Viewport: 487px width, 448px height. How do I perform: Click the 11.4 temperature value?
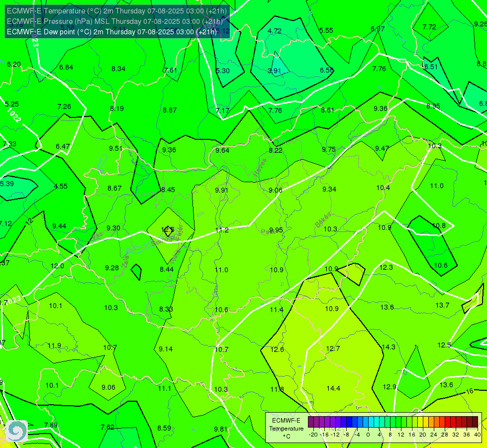point(277,310)
